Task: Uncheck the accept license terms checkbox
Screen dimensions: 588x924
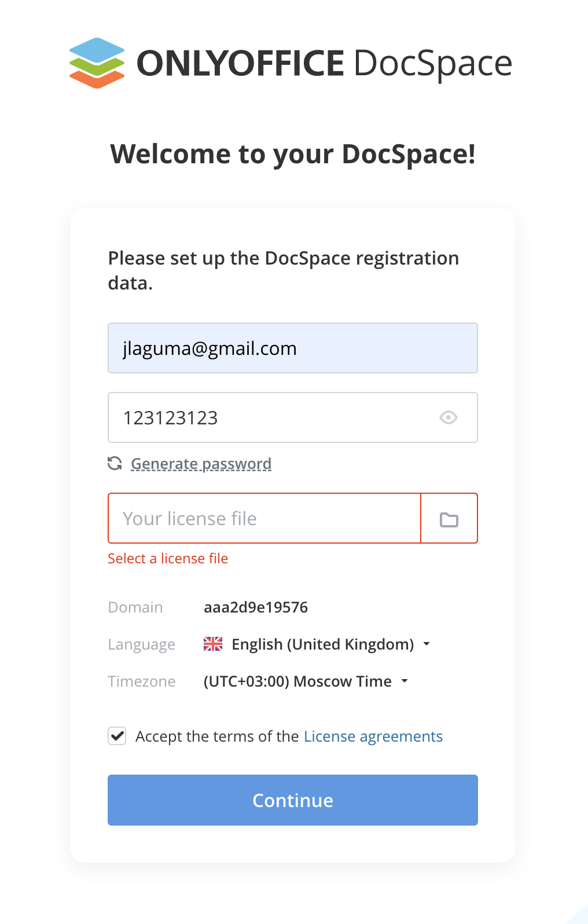Action: click(117, 736)
